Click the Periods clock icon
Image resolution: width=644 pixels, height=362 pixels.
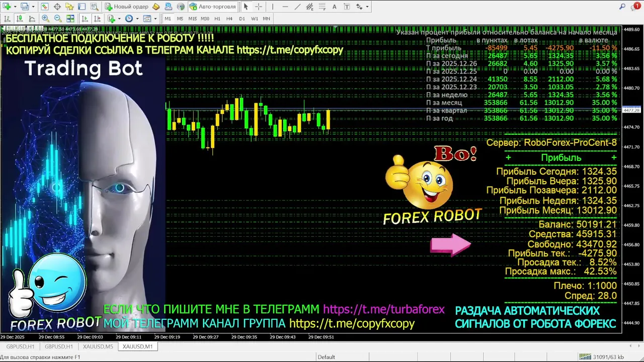129,19
